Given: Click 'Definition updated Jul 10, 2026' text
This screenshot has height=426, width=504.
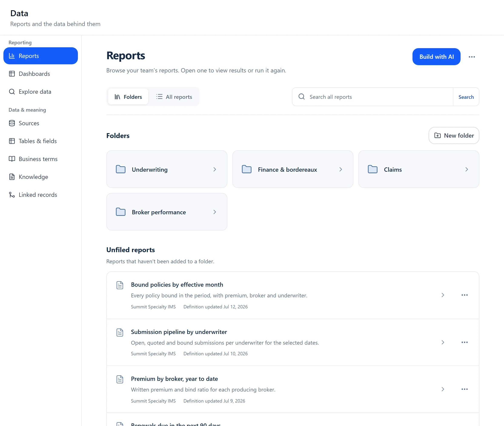Looking at the screenshot, I should 215,354.
